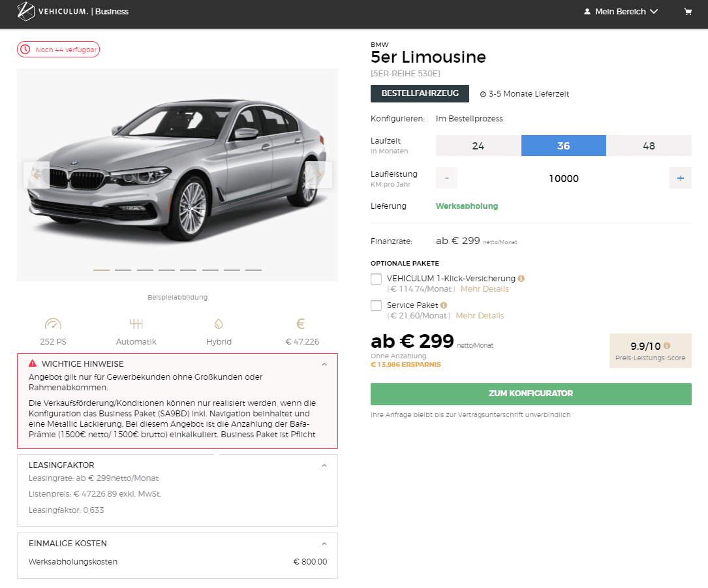Click info icon beside Service Paket

[444, 305]
